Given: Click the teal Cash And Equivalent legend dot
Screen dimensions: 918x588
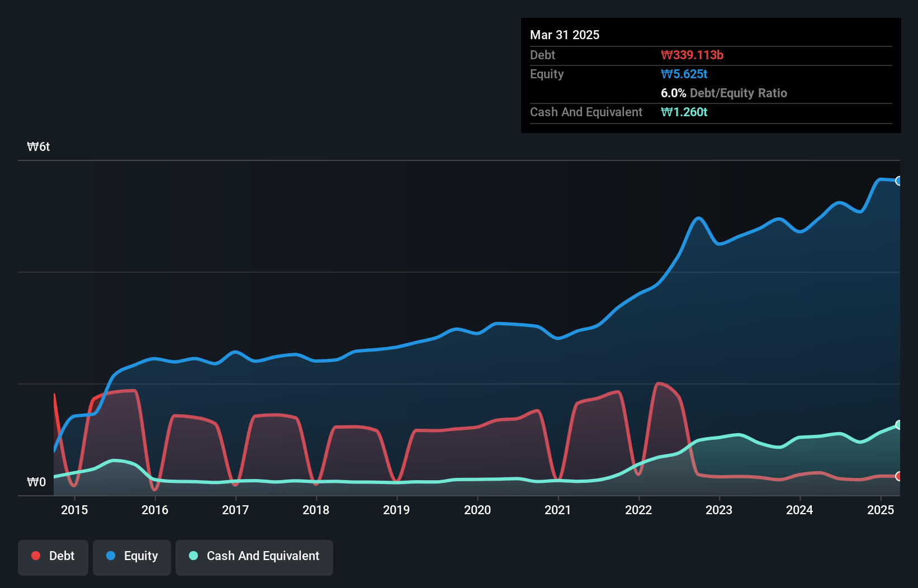Looking at the screenshot, I should click(193, 556).
